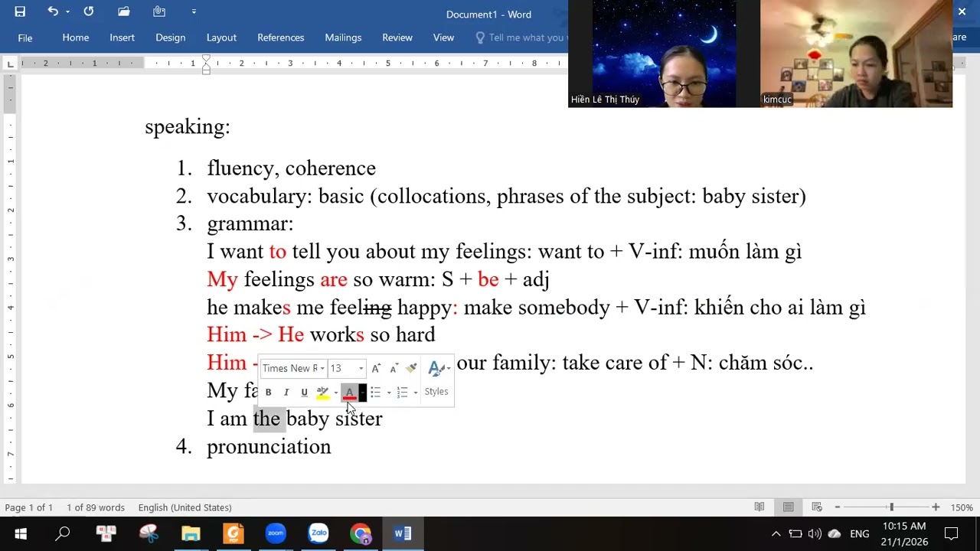The image size is (980, 551).
Task: Open font name dropdown in mini toolbar
Action: (322, 369)
